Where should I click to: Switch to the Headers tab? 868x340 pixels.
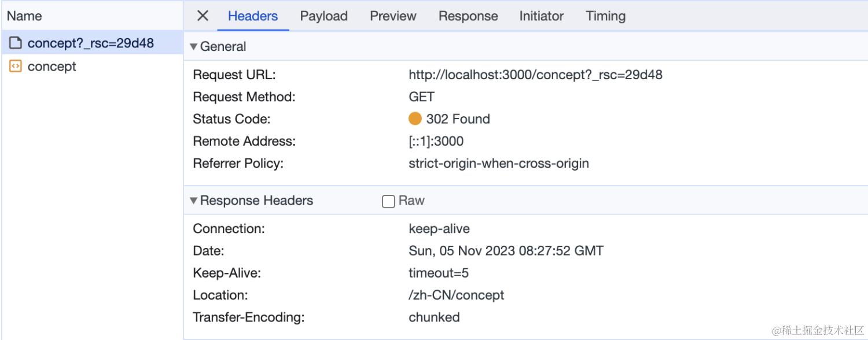tap(253, 16)
